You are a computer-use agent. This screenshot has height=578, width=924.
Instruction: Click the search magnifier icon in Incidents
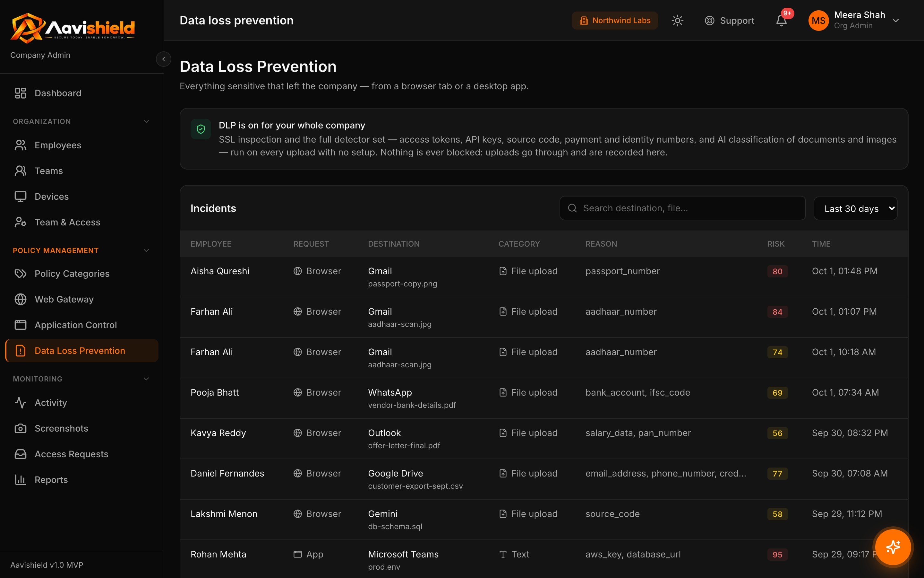572,208
